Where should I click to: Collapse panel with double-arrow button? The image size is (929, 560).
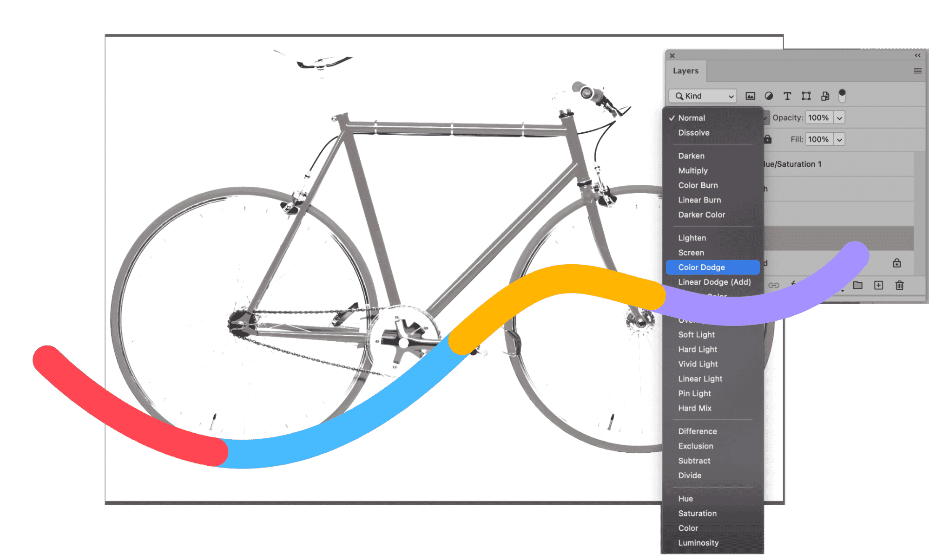[917, 55]
